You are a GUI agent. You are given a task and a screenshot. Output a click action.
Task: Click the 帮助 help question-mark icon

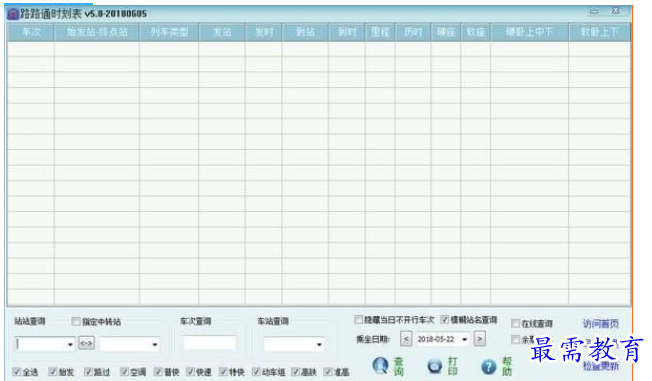point(489,366)
